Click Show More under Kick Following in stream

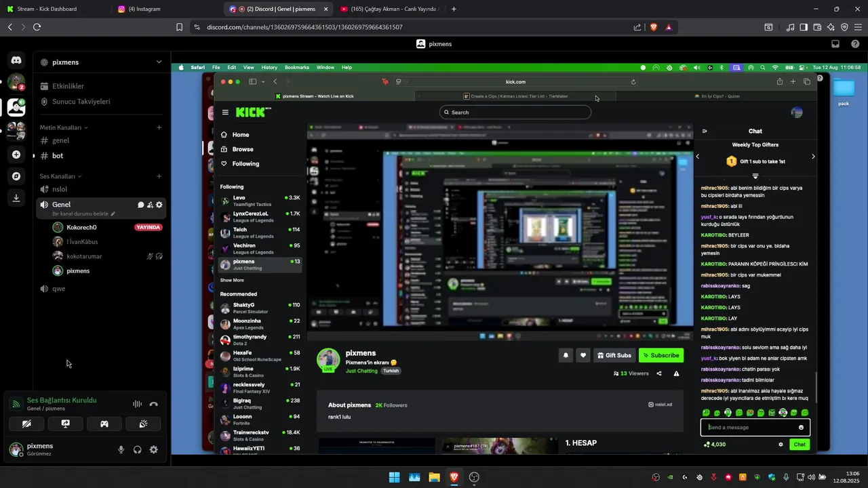pyautogui.click(x=232, y=280)
